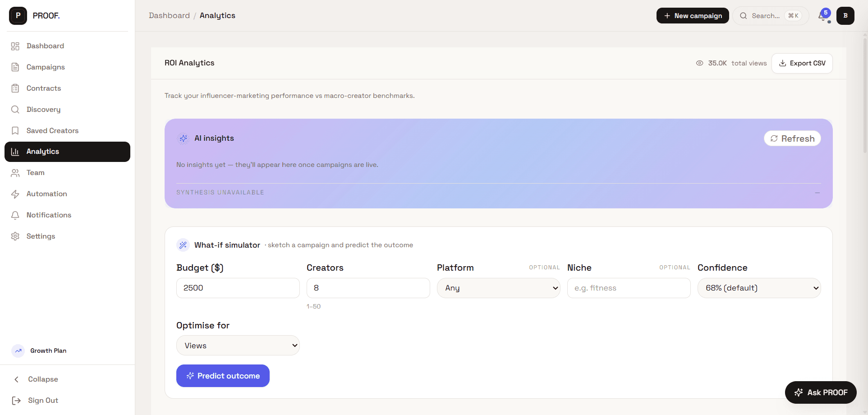
Task: Click the Campaigns document icon
Action: (x=15, y=67)
